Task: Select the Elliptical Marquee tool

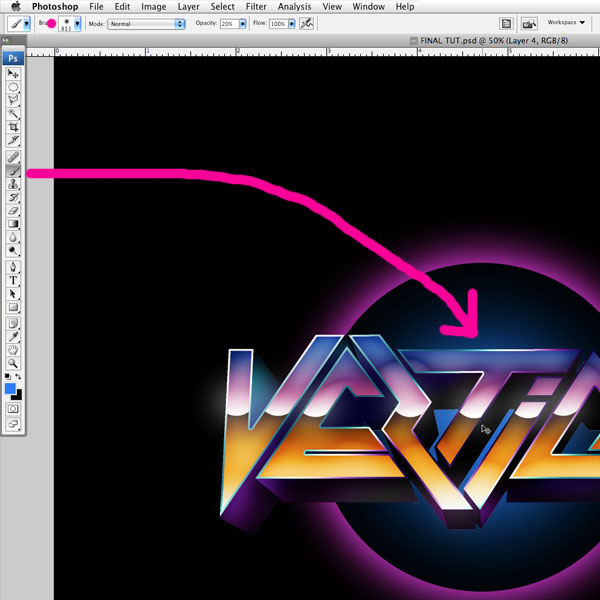Action: coord(14,88)
